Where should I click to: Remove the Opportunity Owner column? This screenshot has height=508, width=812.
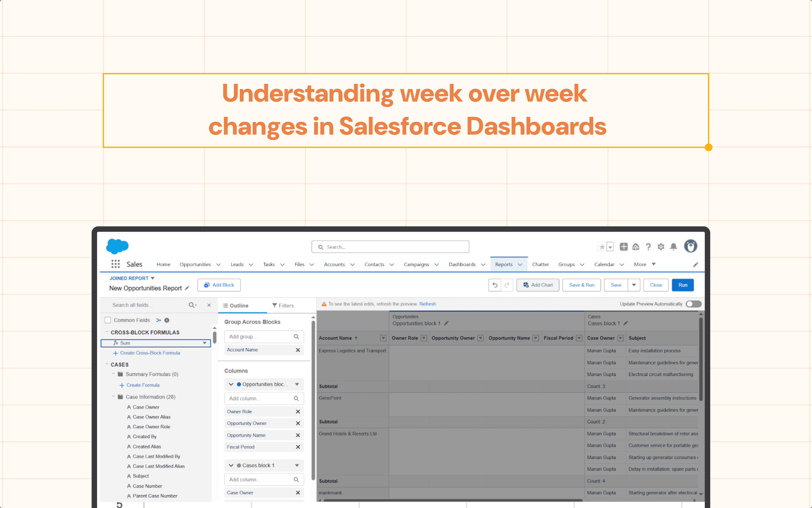(298, 423)
